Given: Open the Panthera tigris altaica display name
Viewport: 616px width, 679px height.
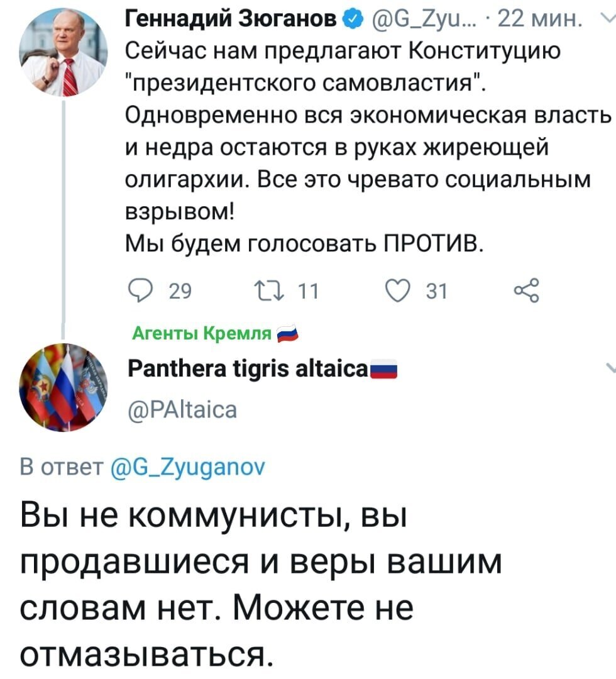Looking at the screenshot, I should coord(248,369).
